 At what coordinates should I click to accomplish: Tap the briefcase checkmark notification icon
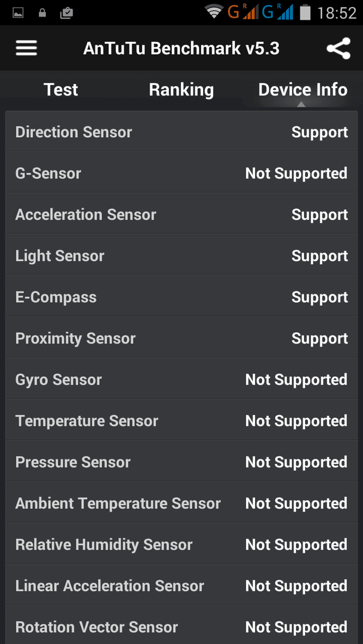click(66, 13)
